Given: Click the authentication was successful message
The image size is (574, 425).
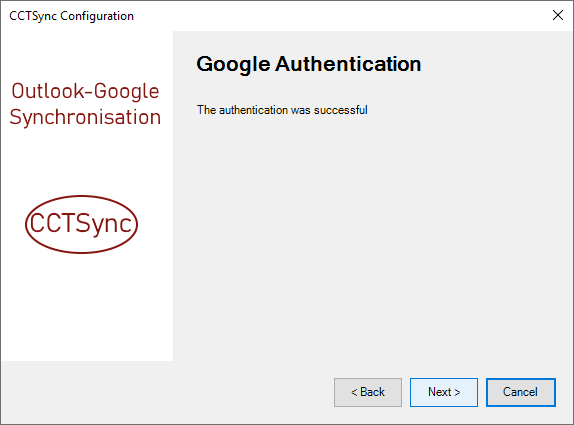Looking at the screenshot, I should pyautogui.click(x=282, y=110).
